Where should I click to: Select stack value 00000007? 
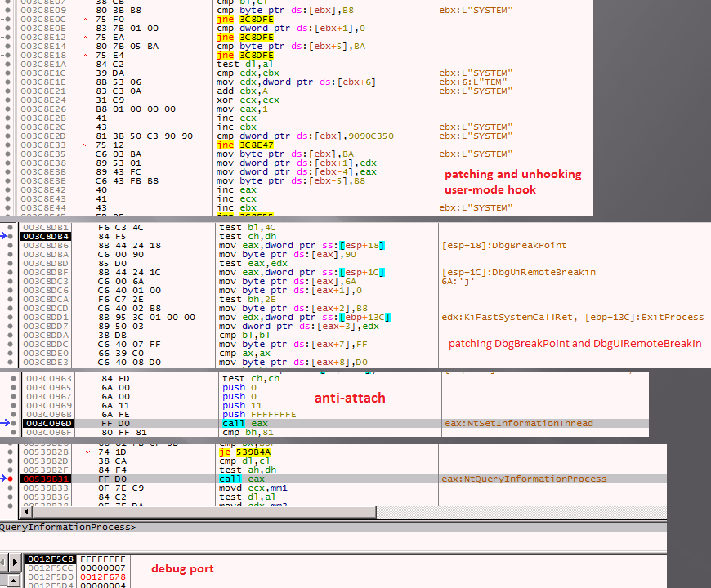[103, 568]
